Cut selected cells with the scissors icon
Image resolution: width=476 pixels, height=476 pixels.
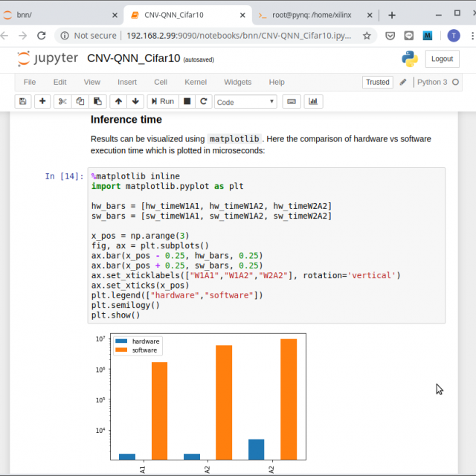(63, 101)
